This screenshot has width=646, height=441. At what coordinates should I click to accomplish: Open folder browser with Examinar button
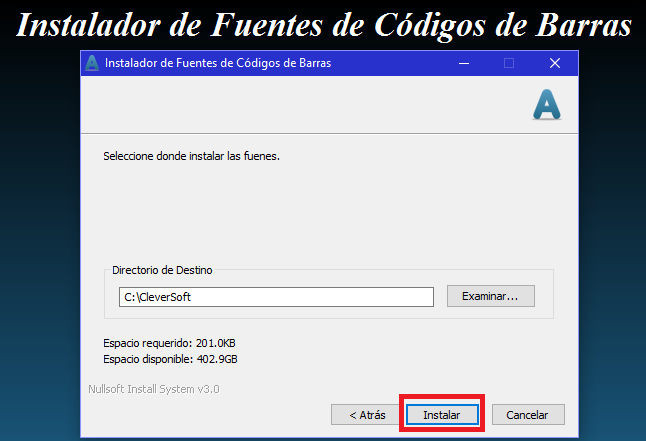[490, 296]
